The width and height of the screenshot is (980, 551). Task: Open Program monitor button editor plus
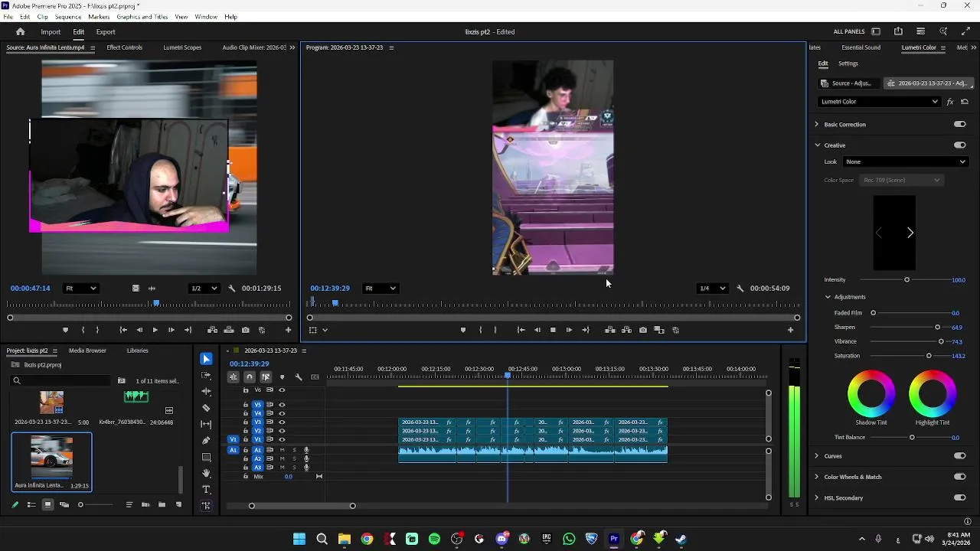[790, 330]
